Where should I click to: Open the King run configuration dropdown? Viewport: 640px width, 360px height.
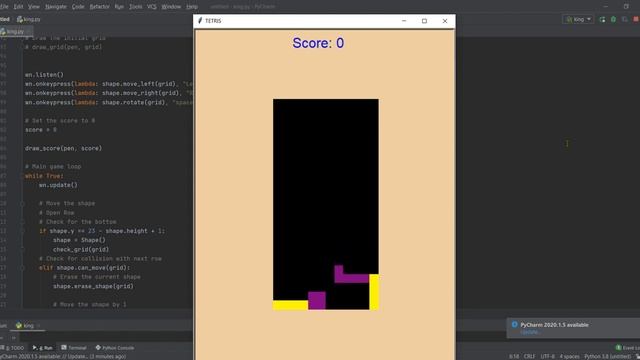[579, 19]
